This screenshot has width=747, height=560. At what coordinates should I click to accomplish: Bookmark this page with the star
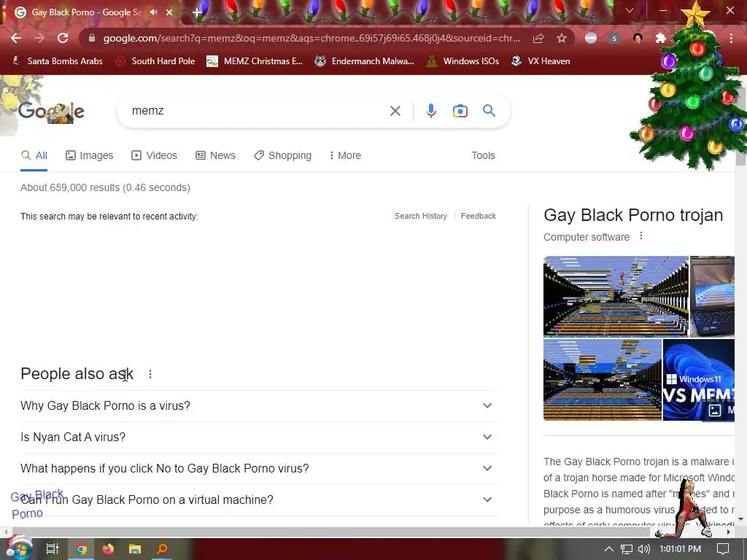562,38
